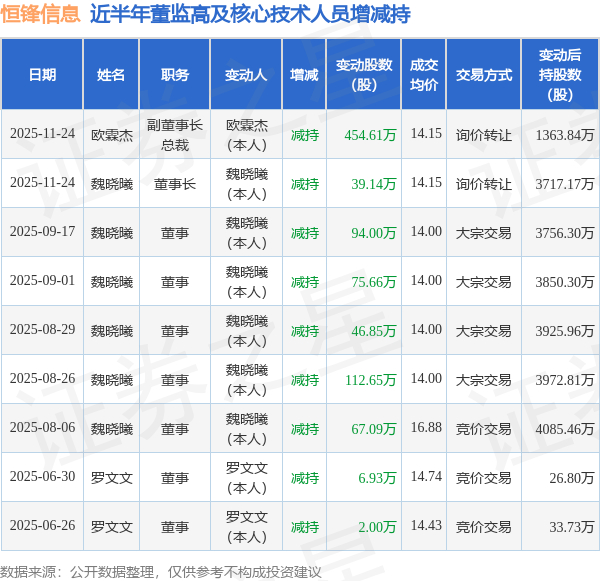The height and width of the screenshot is (581, 600).
Task: Click the 1363.84万 holding value
Action: point(564,135)
